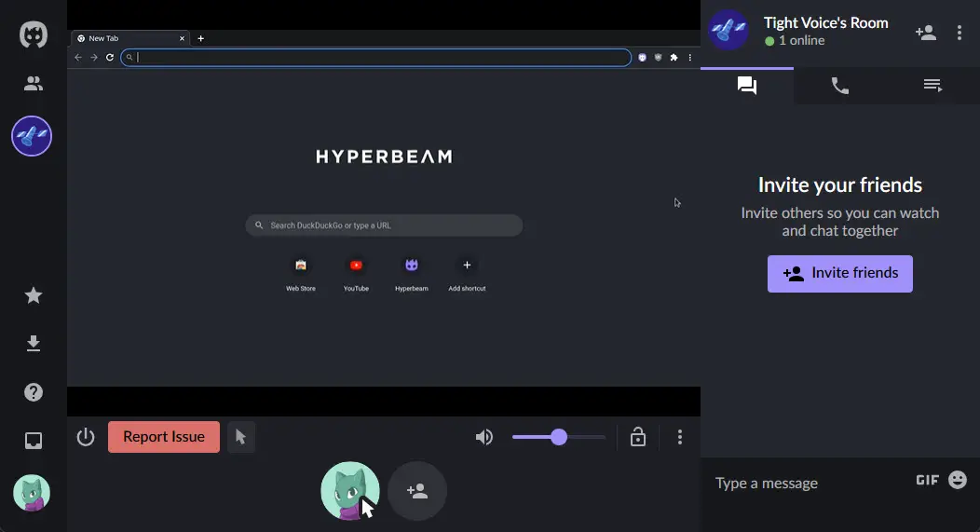Report an issue with the red button
Screen dimensions: 980x532
point(164,437)
